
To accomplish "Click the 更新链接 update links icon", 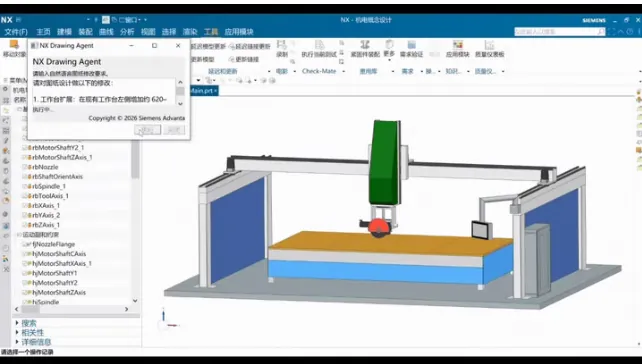I will pyautogui.click(x=244, y=59).
